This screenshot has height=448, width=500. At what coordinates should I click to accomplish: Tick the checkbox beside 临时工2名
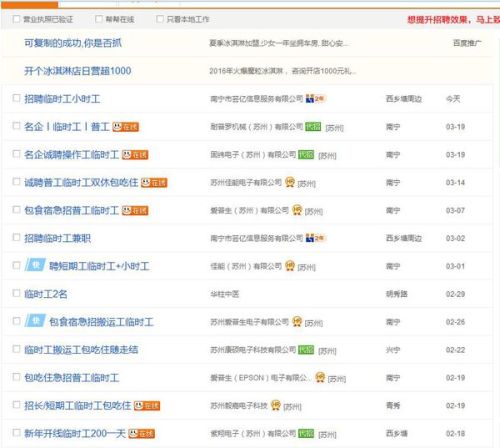[16, 293]
